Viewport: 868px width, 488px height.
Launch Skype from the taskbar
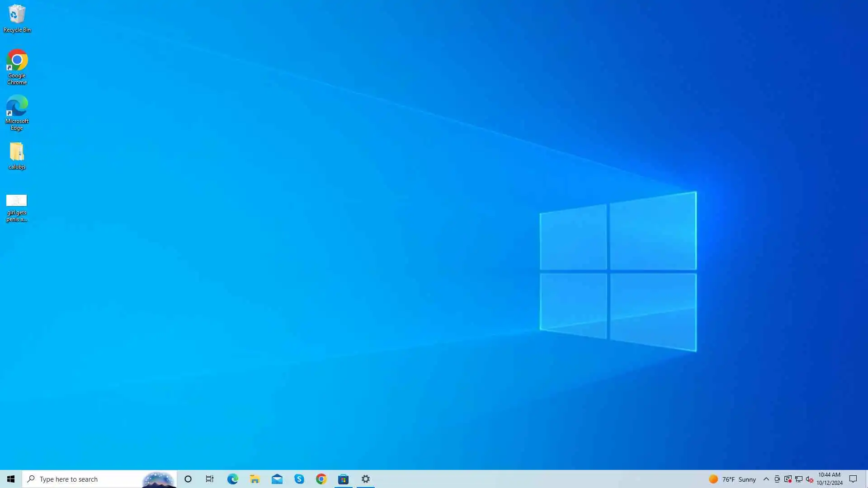[x=299, y=479]
